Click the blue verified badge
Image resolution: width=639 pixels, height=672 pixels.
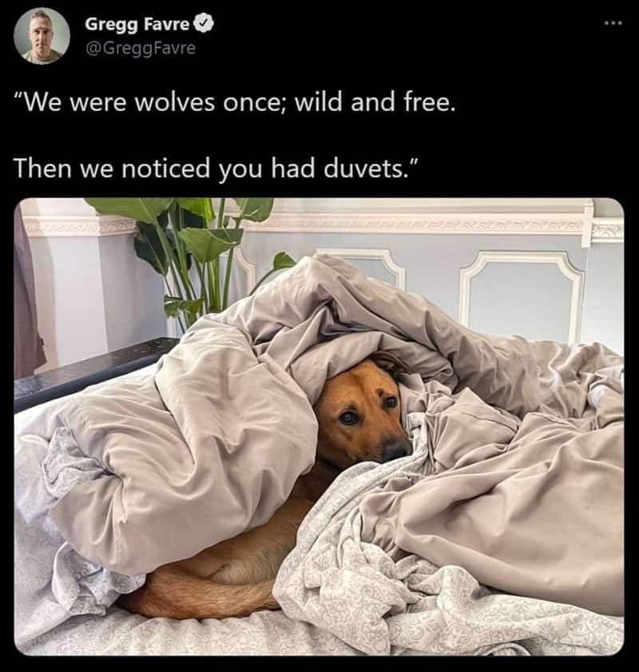coord(204,23)
